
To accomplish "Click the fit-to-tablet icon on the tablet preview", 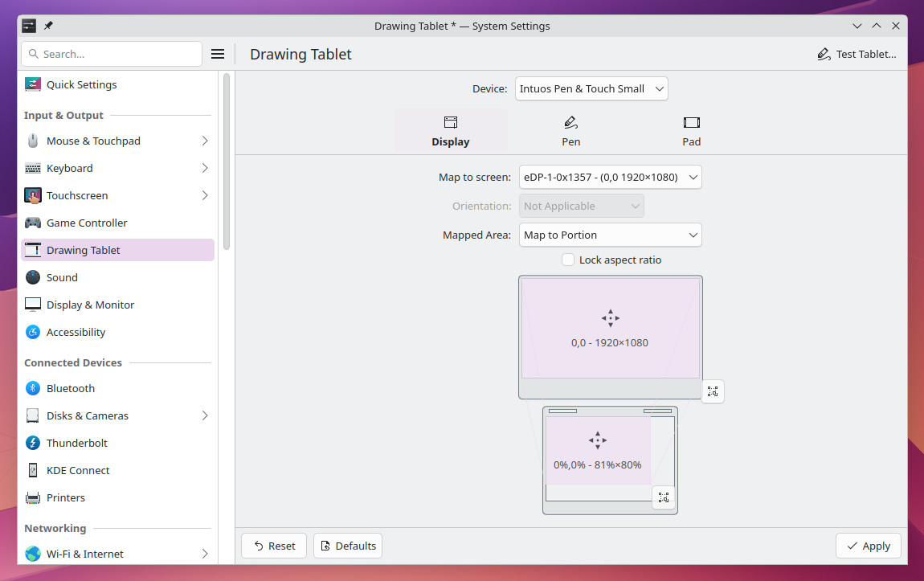I will click(x=664, y=497).
